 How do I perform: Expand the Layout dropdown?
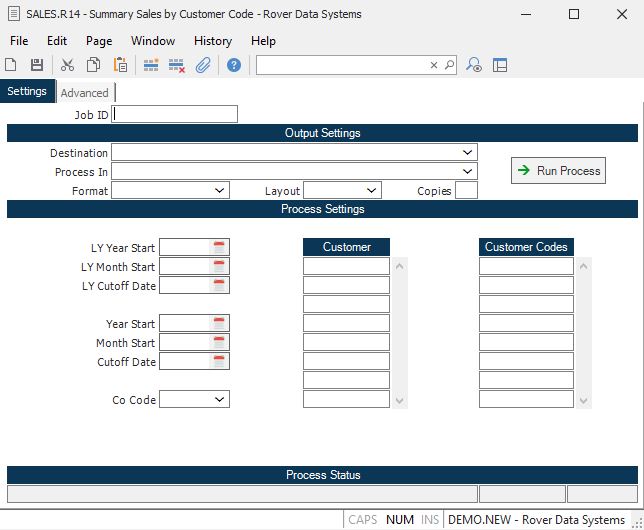(371, 190)
